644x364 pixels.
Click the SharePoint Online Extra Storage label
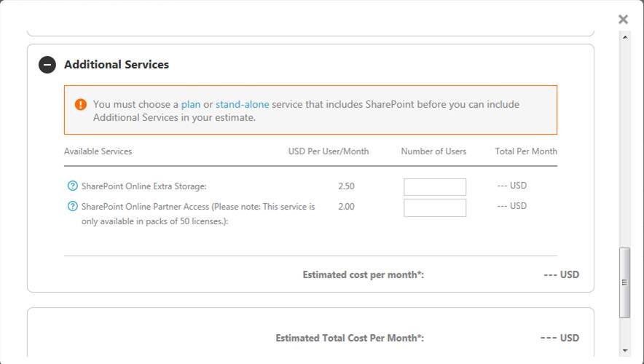tap(144, 186)
